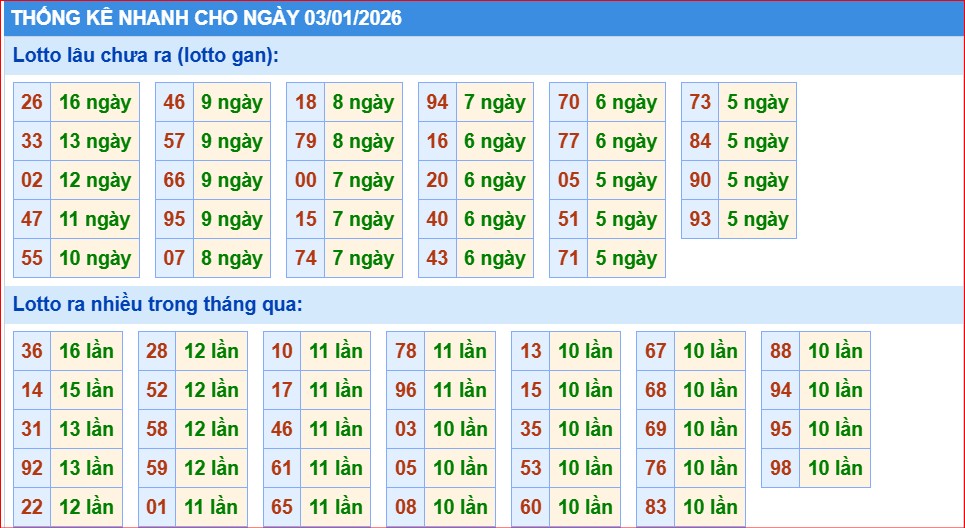Select frequent number 98
This screenshot has height=528, width=965.
click(x=781, y=468)
